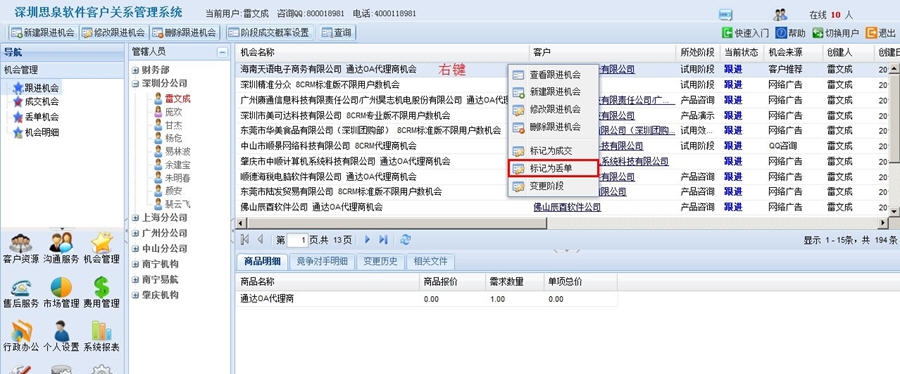Open customer link 佛山辰酉软件公司
The width and height of the screenshot is (900, 374).
click(567, 207)
